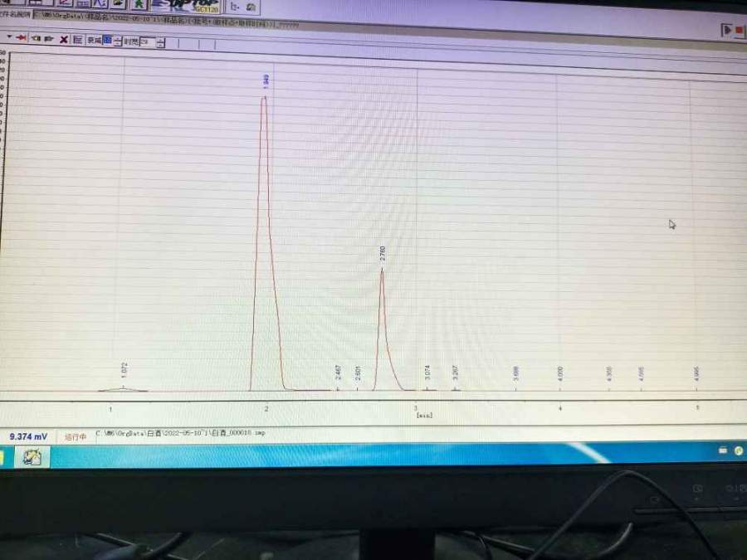The width and height of the screenshot is (747, 560).
Task: Click the 2.760 peak label
Action: 382,253
